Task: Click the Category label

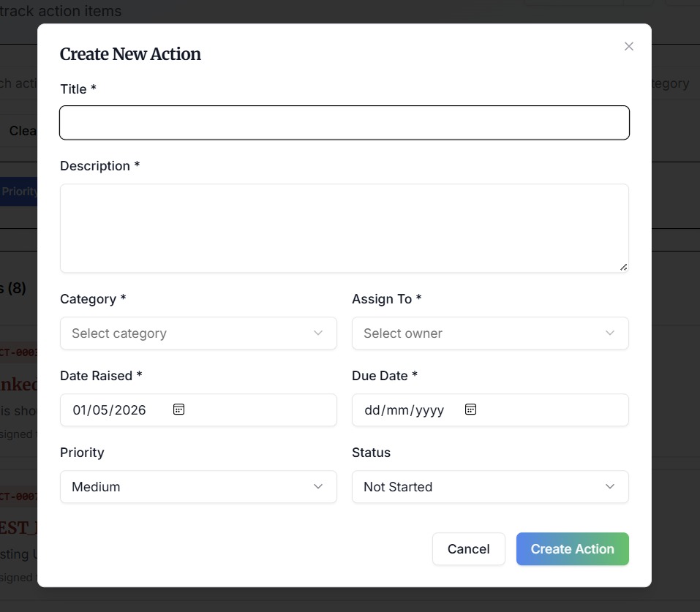Action: [x=93, y=298]
